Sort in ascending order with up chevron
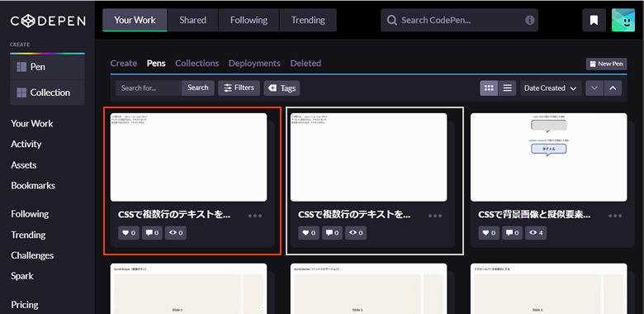 (x=613, y=88)
